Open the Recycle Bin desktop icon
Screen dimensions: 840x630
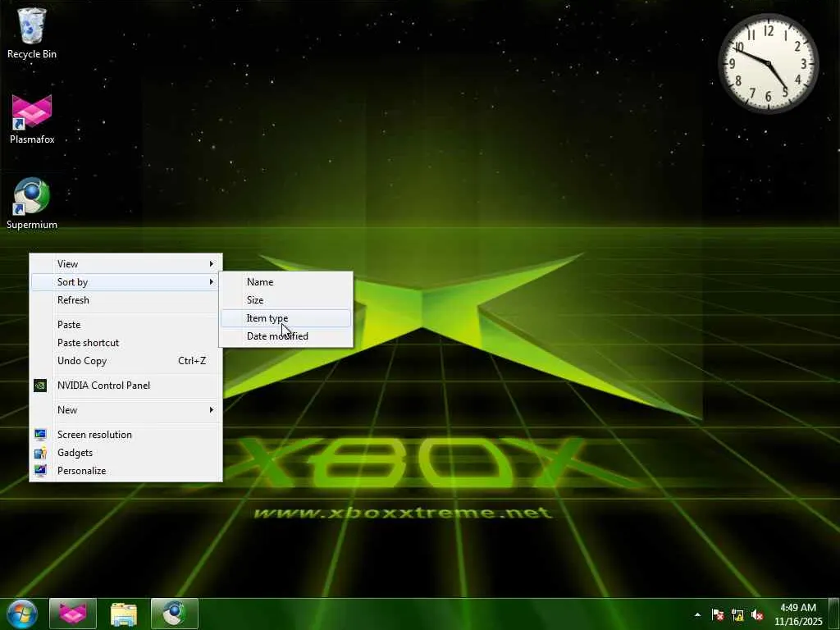point(32,33)
